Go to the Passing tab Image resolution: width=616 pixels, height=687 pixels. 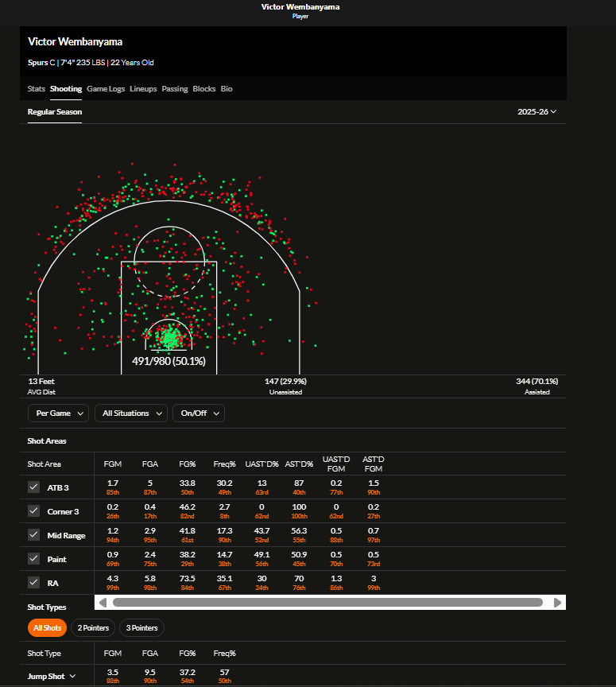click(174, 88)
